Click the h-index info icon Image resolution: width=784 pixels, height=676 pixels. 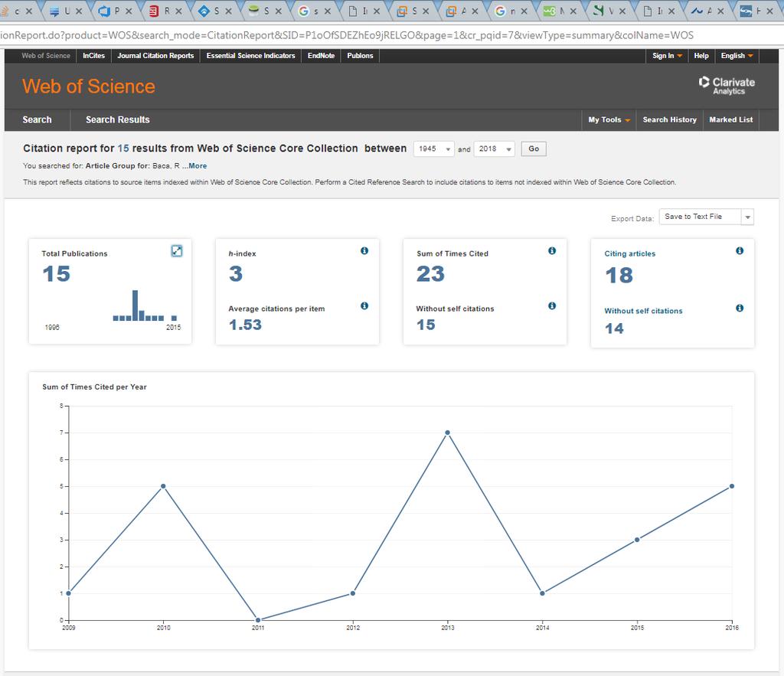tap(364, 250)
